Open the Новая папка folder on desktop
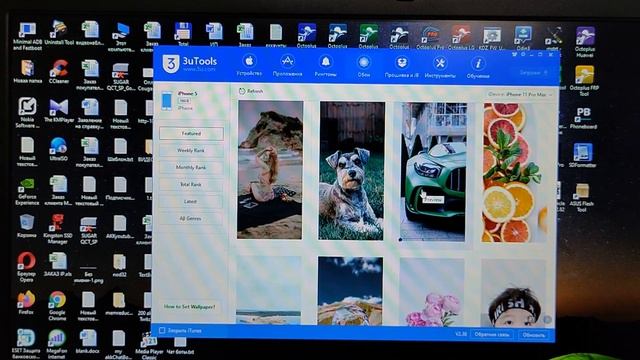Image resolution: width=640 pixels, height=360 pixels. coord(27,71)
